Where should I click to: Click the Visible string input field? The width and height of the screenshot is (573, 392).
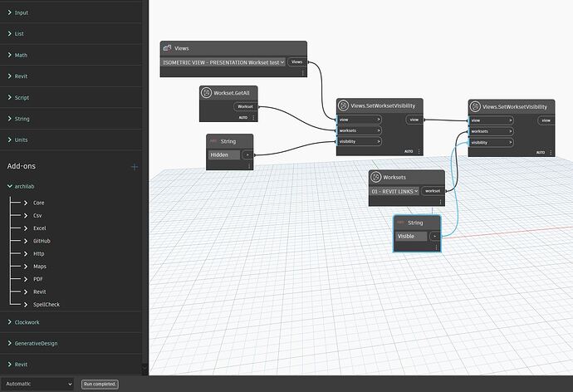point(411,237)
